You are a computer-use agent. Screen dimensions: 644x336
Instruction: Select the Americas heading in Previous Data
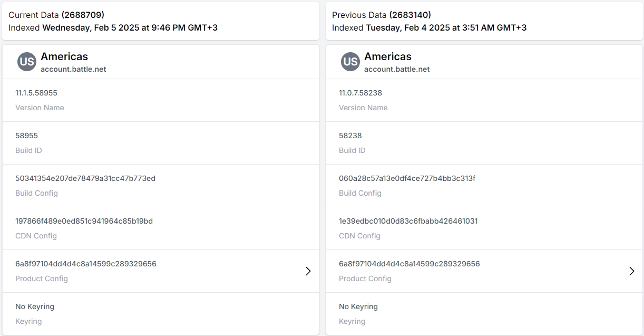click(388, 56)
